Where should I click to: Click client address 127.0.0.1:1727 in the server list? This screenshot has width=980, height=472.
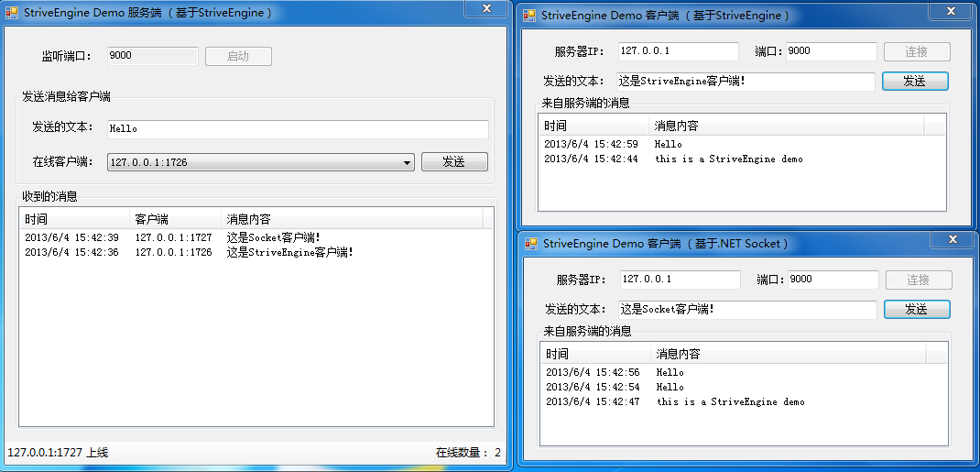(173, 237)
